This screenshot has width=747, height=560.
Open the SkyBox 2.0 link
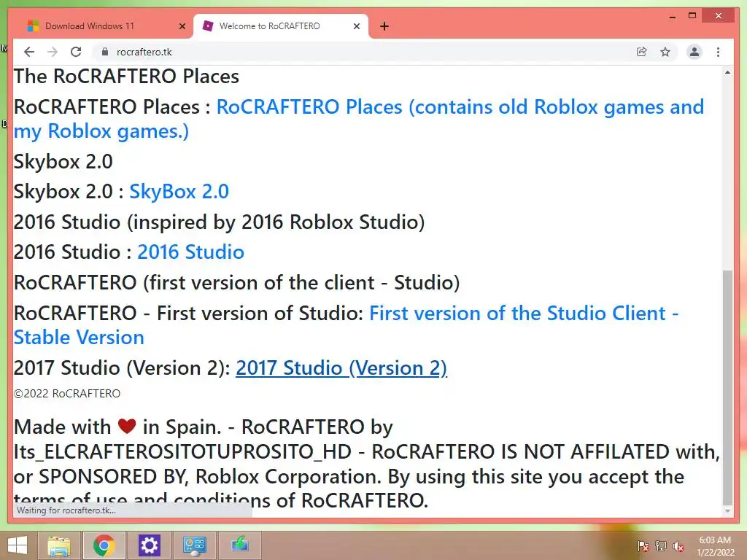[179, 192]
